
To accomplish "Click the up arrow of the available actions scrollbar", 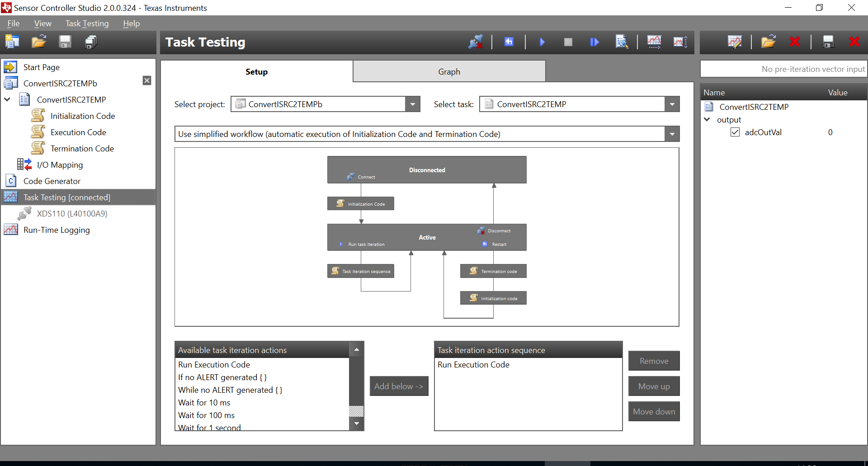I will tap(357, 349).
